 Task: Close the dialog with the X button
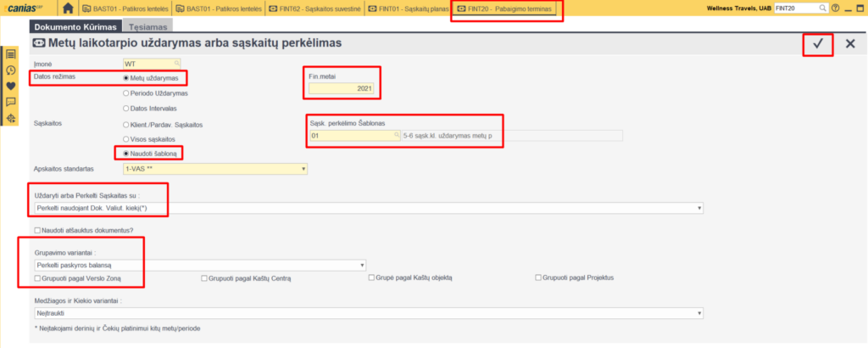[x=850, y=44]
